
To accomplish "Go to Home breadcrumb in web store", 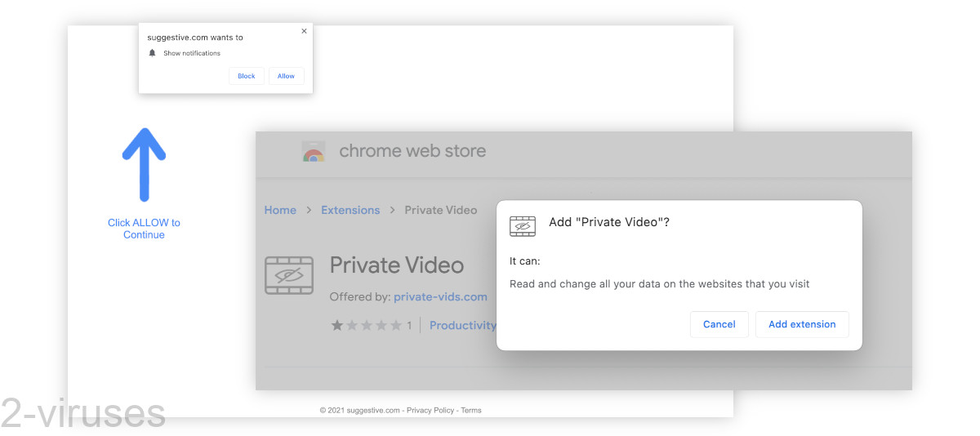I will pyautogui.click(x=280, y=210).
